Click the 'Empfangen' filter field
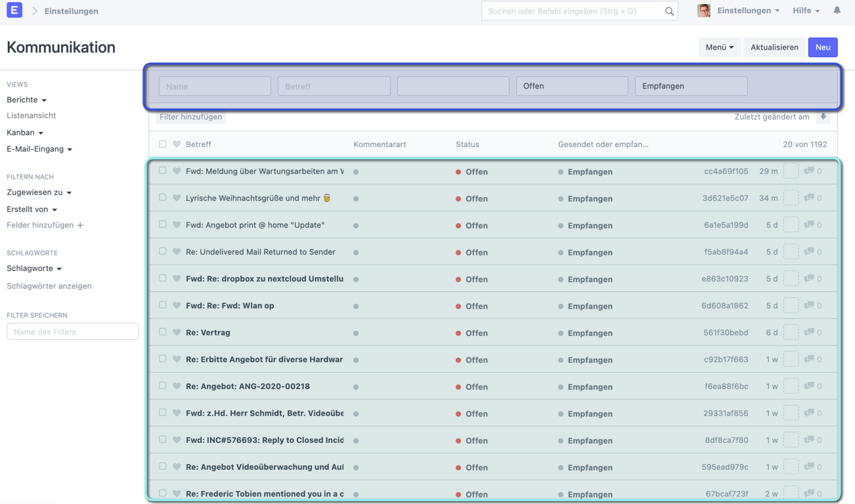The width and height of the screenshot is (855, 504). [691, 86]
